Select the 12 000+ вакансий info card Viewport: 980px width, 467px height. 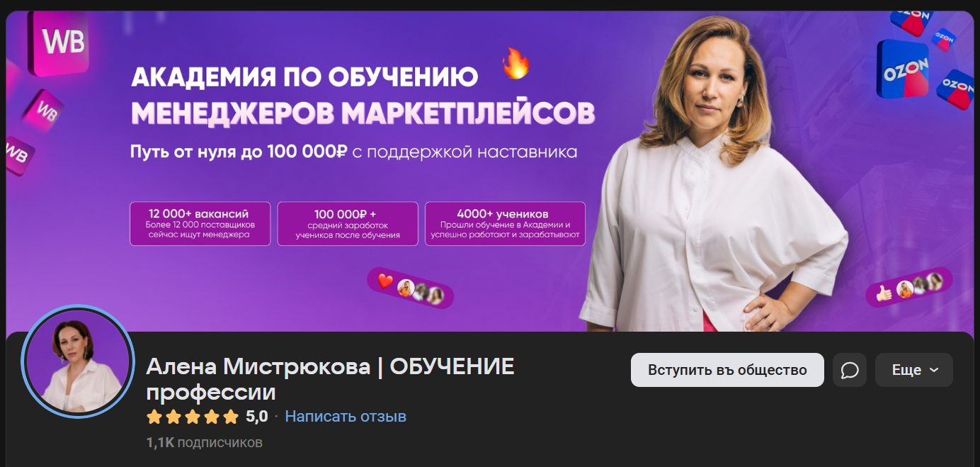(200, 224)
